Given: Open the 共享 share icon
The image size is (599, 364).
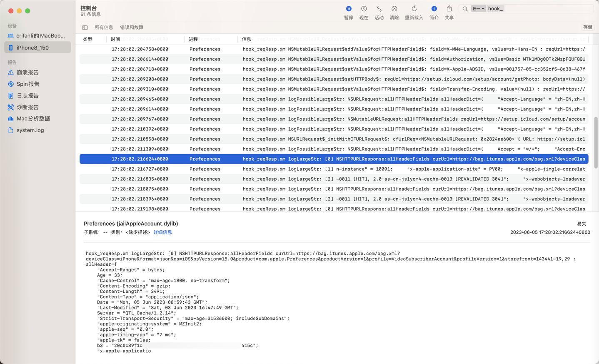Looking at the screenshot, I should click(x=449, y=9).
